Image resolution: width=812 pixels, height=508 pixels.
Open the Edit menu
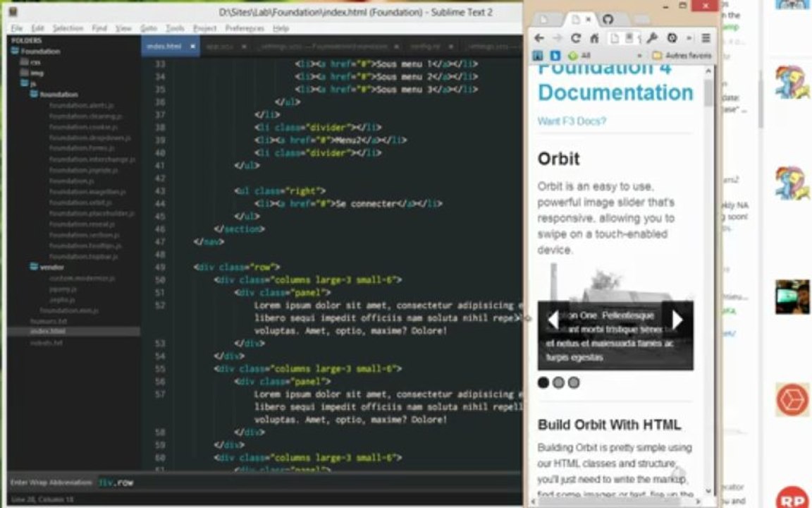click(37, 28)
